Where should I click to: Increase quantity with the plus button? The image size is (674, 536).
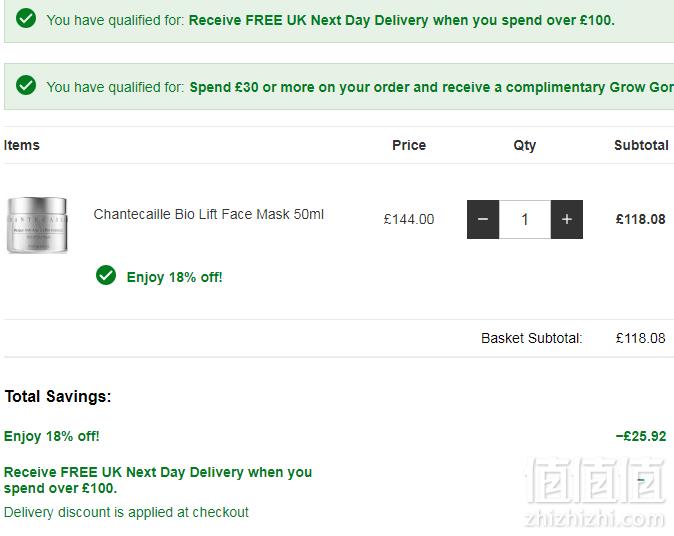click(567, 219)
